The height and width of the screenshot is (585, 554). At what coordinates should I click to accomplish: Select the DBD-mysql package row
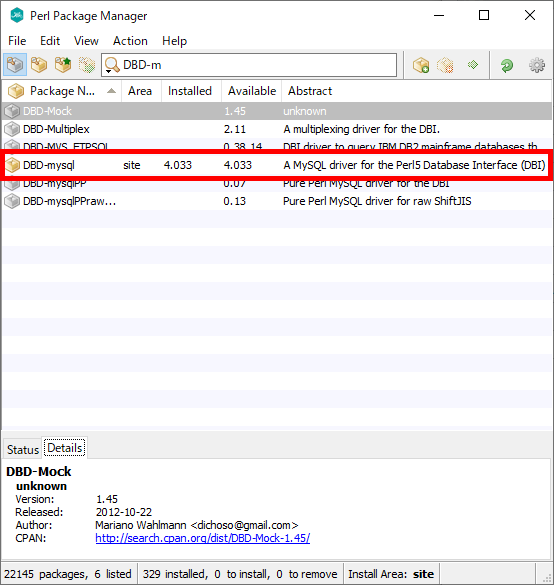(x=277, y=165)
